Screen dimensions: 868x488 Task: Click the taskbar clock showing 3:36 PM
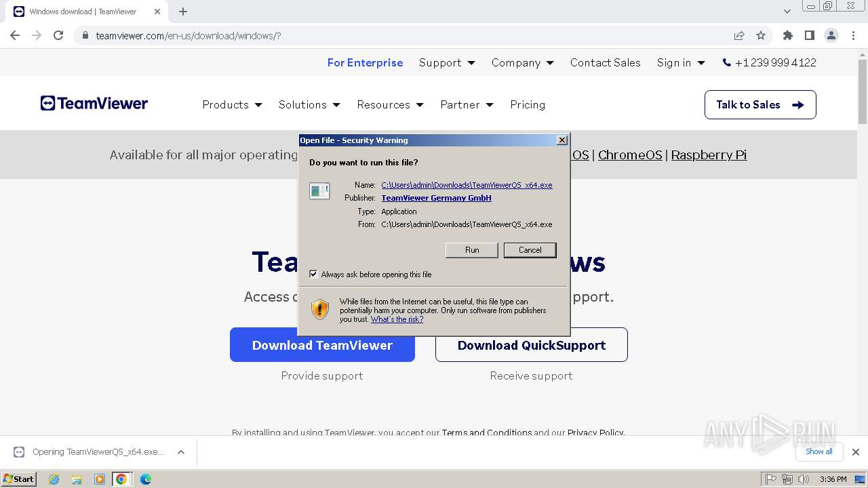click(833, 479)
